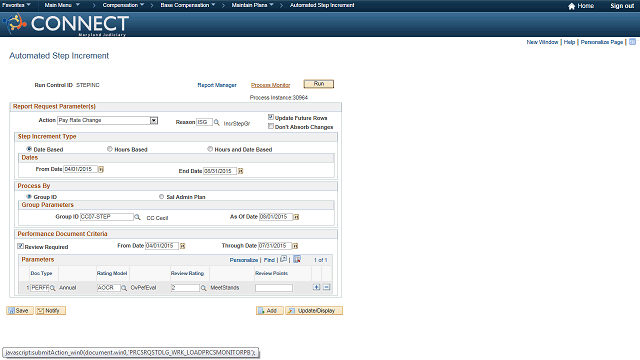Open Rating Model lookup magnifier

pos(124,288)
